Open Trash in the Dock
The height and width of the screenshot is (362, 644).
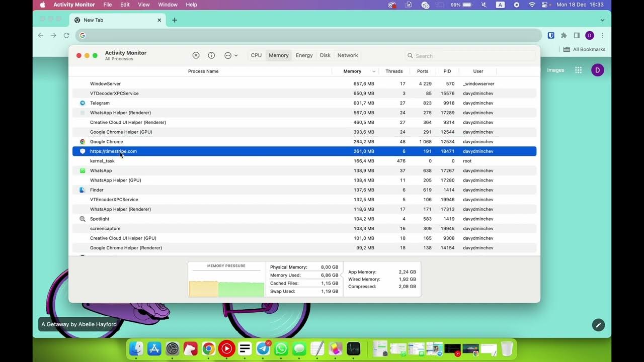pyautogui.click(x=507, y=348)
